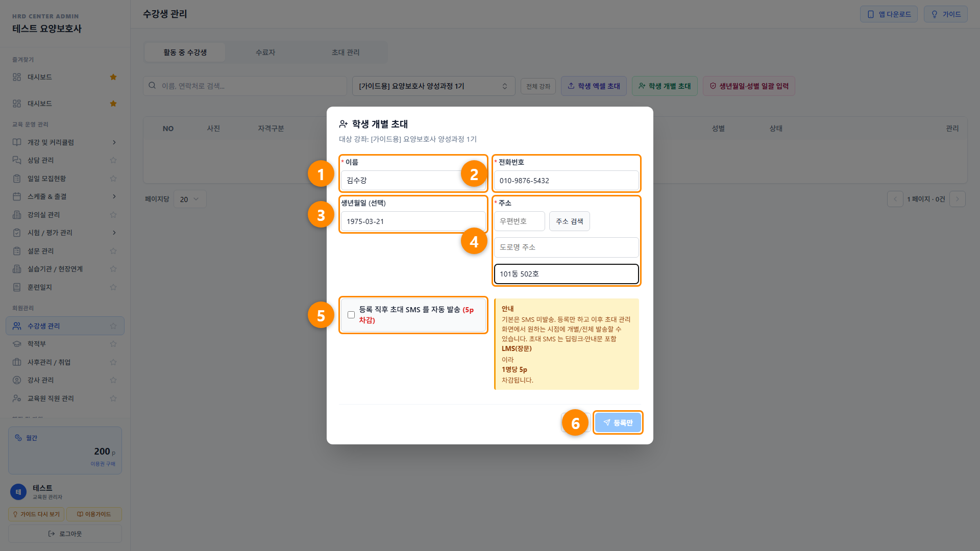Open the 가이드 button in header
This screenshot has height=551, width=980.
point(945,14)
